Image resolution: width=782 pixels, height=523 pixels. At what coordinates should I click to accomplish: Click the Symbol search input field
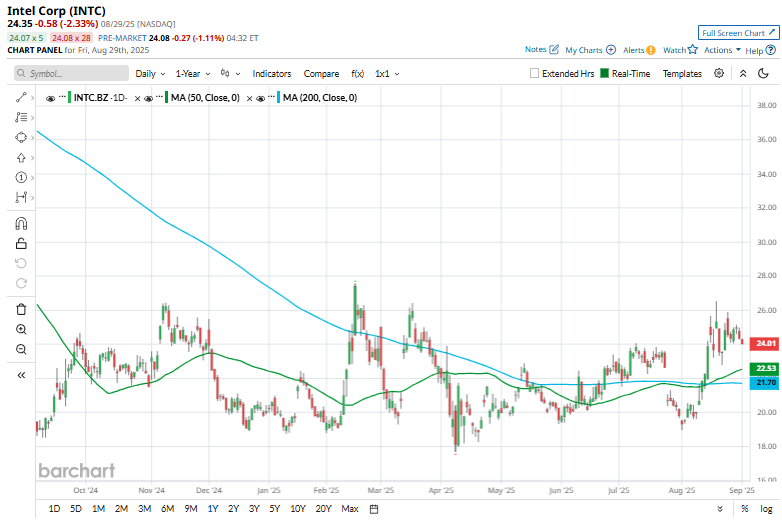71,73
